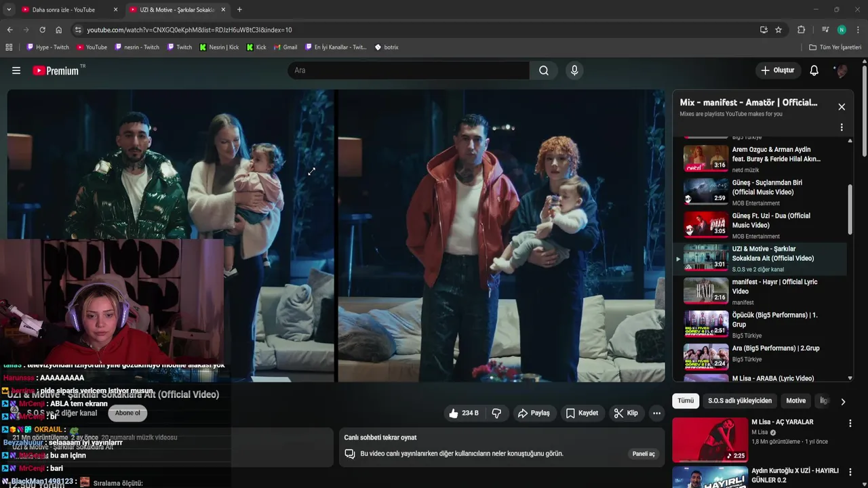868x488 pixels.
Task: Click the Canlı sohbeti tekrar oynat heading
Action: click(380, 438)
